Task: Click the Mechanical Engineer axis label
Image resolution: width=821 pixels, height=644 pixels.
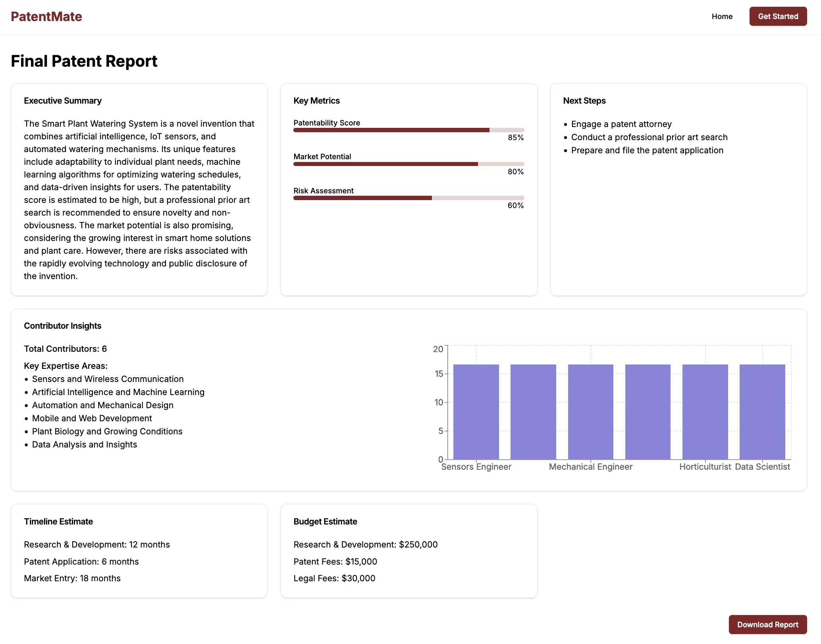Action: click(x=590, y=467)
